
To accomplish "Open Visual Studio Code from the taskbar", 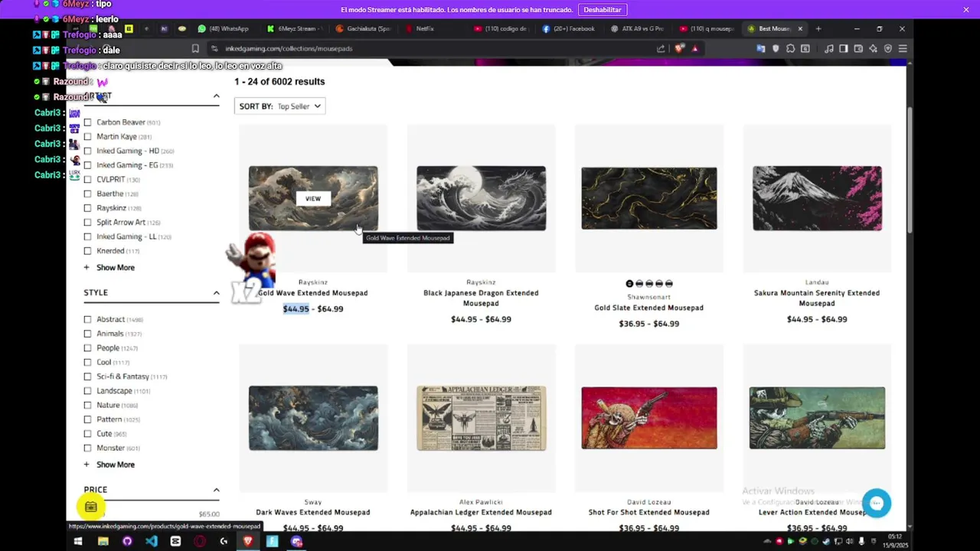I will [151, 541].
